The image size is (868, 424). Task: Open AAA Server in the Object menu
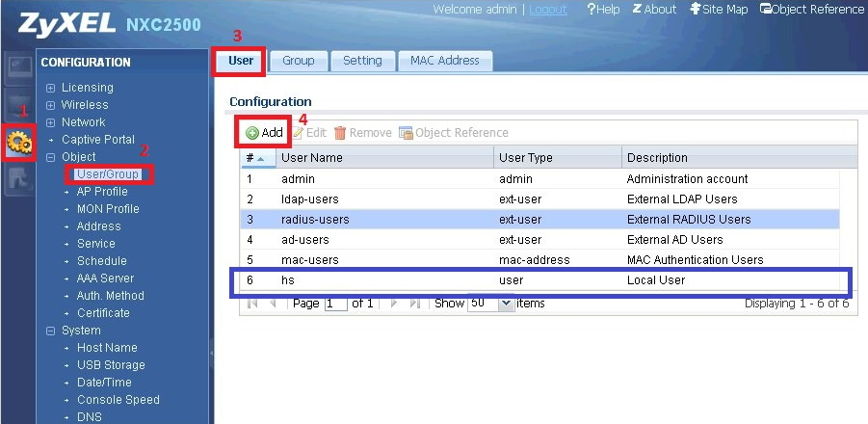click(x=105, y=278)
